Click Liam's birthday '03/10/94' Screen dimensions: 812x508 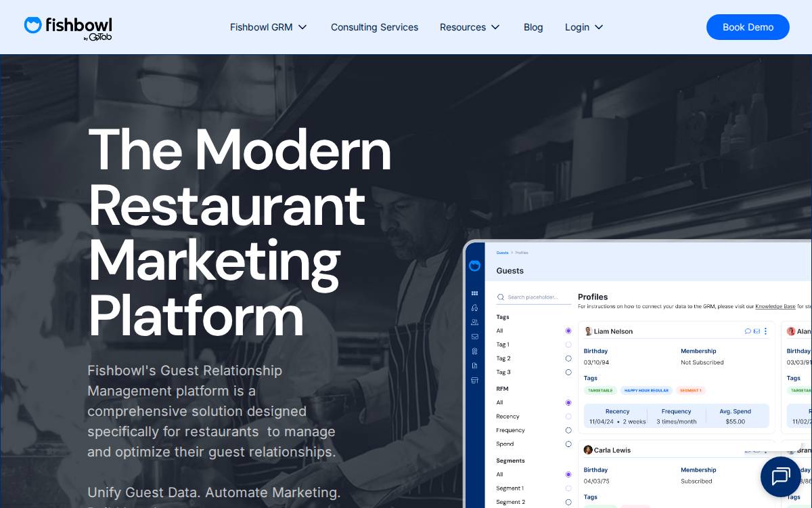(x=596, y=362)
